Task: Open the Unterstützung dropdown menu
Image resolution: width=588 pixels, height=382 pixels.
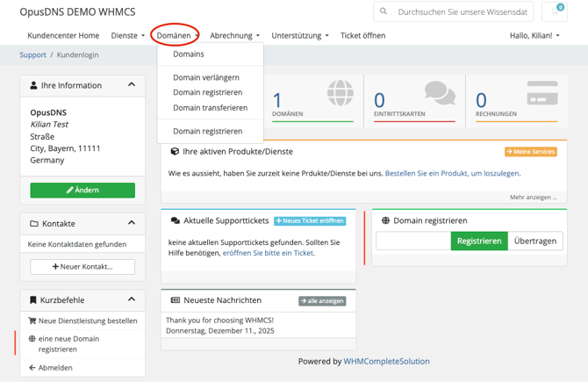Action: [300, 36]
